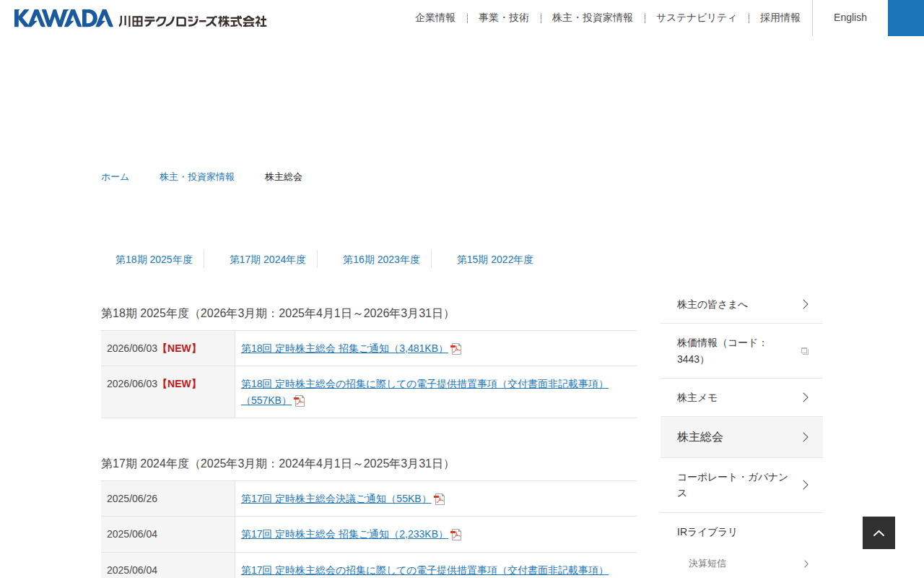
Task: Expand the 株主の皆さまへ sidebar arrow
Action: (x=806, y=304)
